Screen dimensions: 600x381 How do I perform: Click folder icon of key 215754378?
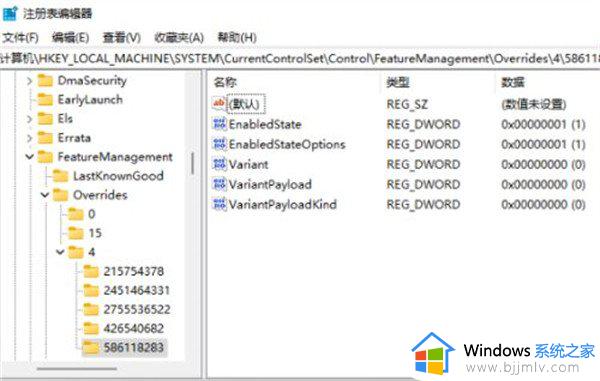point(91,271)
